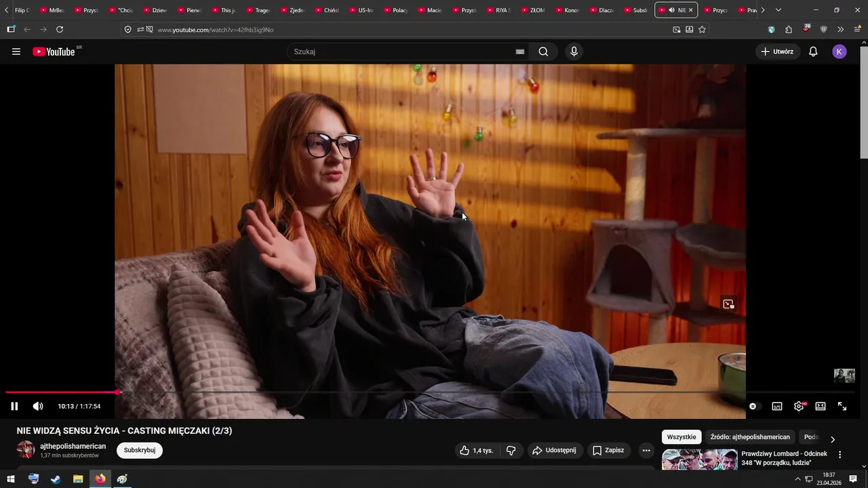Open uBlock Origin extension with 70 badge
The image size is (868, 488).
pyautogui.click(x=806, y=29)
